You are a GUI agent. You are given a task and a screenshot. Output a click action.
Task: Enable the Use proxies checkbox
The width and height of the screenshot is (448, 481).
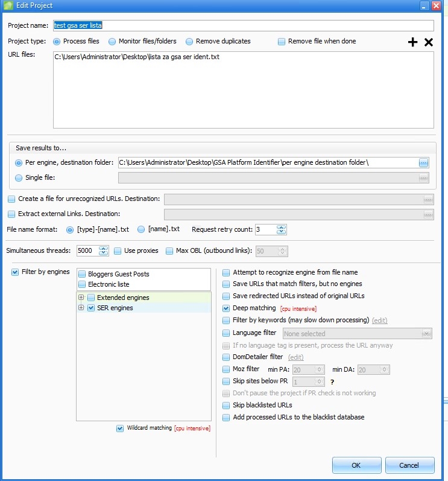coord(118,250)
